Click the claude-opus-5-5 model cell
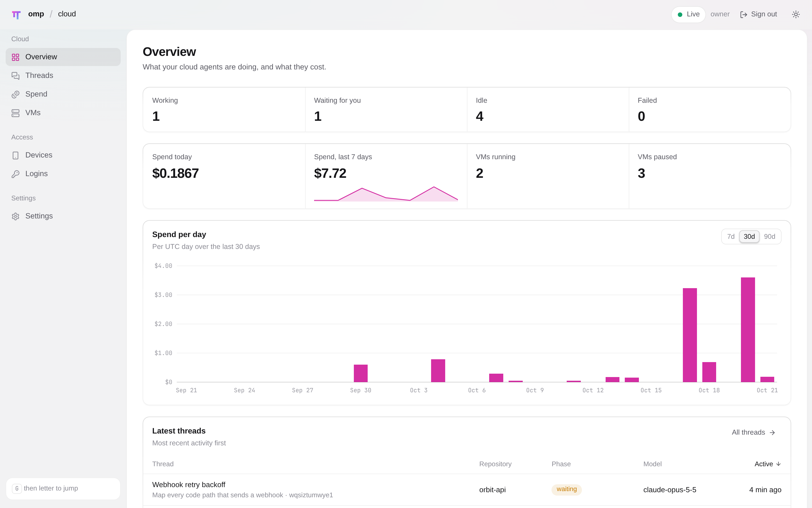Image resolution: width=812 pixels, height=508 pixels. (669, 490)
